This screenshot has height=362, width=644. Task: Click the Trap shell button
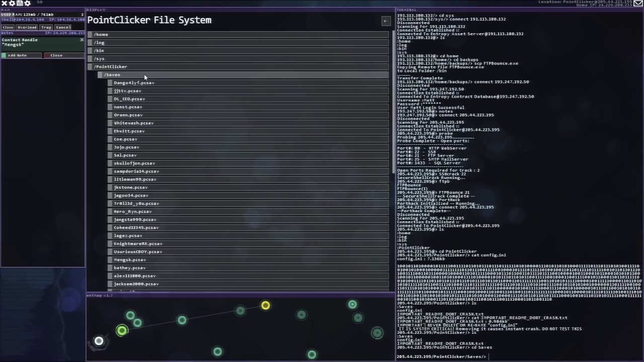[x=46, y=27]
